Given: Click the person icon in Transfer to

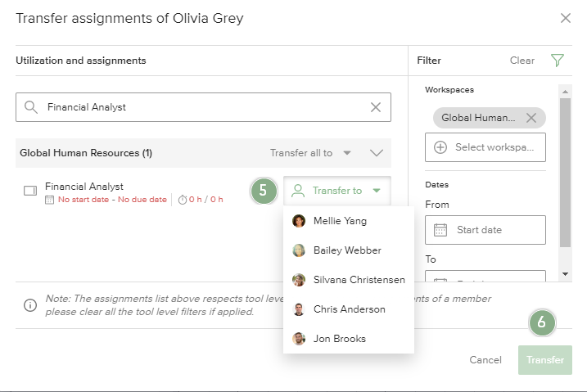Looking at the screenshot, I should 298,191.
